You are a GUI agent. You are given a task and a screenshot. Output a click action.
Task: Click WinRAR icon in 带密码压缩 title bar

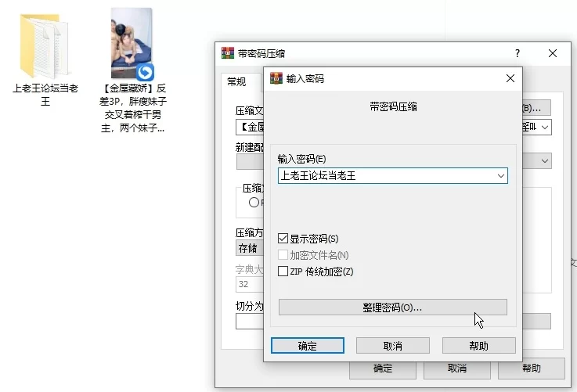coord(227,53)
